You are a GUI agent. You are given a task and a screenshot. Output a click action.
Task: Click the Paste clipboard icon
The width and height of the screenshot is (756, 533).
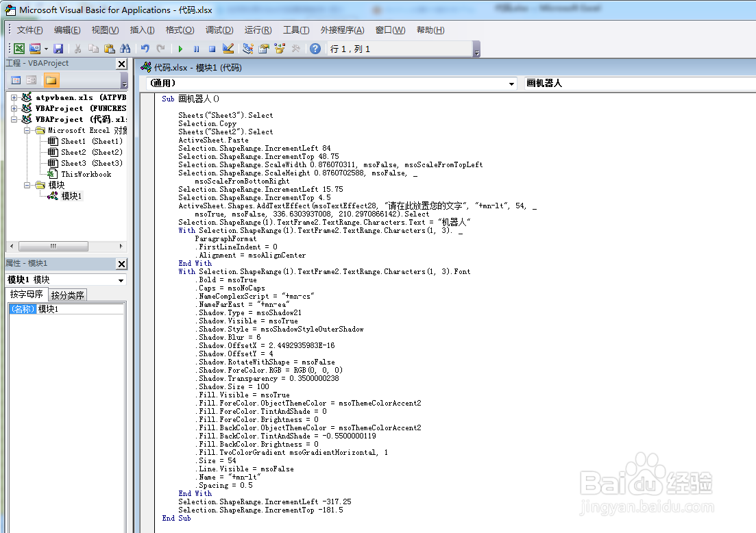110,49
